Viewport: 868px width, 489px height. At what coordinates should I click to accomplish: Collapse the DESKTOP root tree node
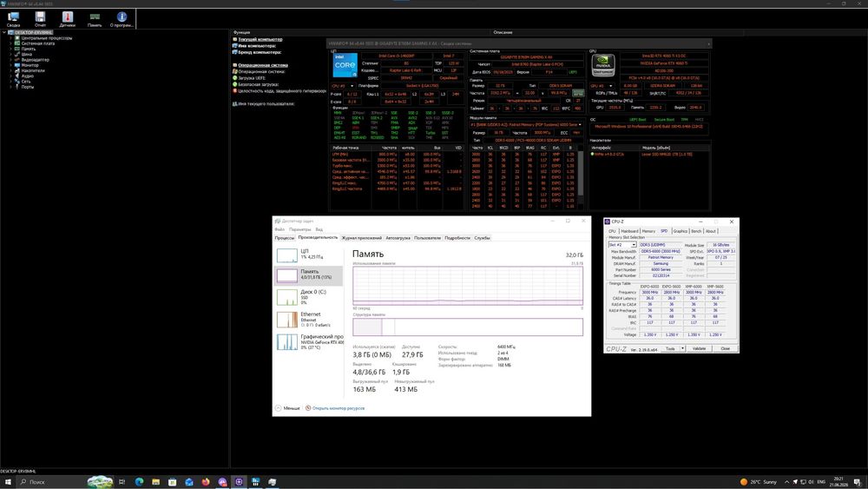coord(3,33)
